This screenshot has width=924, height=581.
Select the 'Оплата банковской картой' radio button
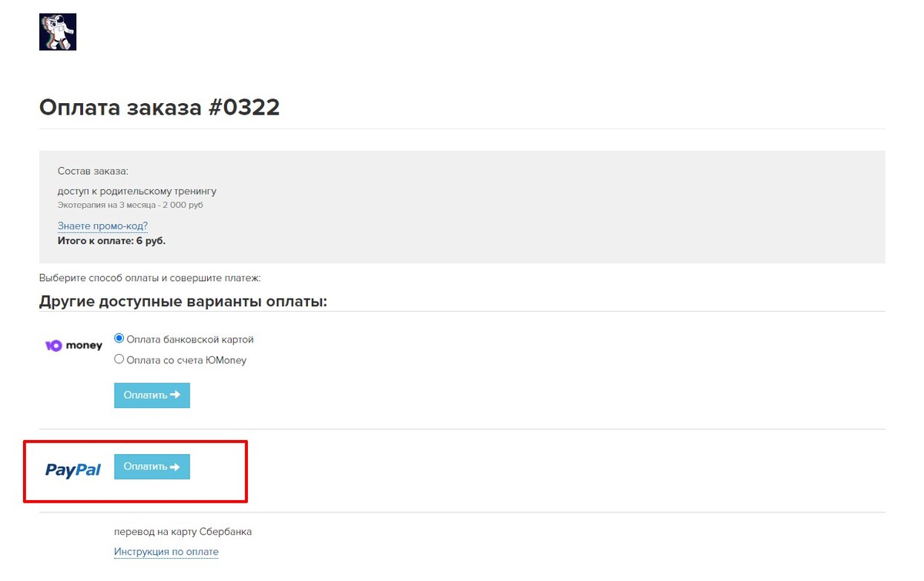tap(119, 339)
